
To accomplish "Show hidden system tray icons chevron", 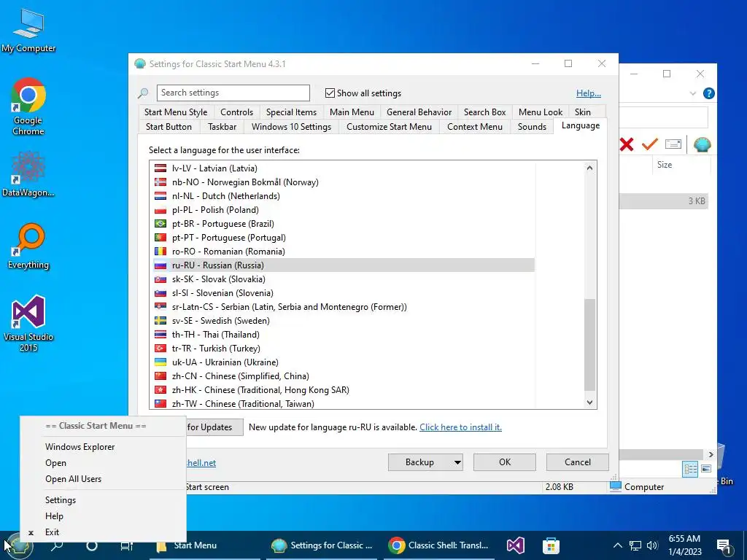I will 617,545.
